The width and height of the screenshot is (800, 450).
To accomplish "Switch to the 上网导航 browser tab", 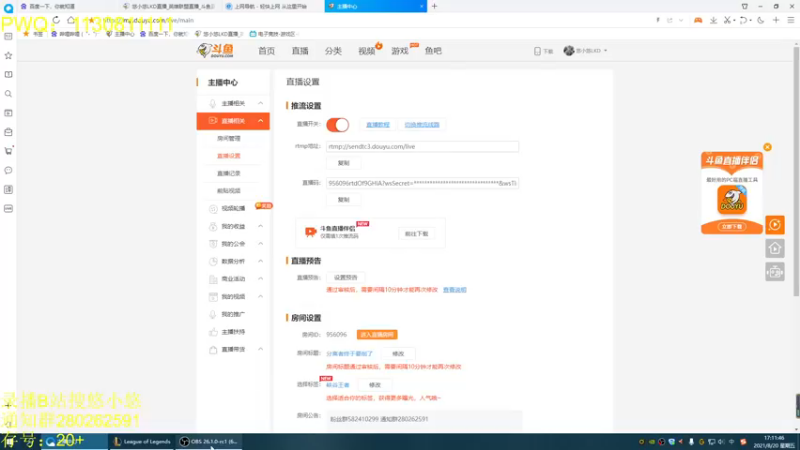I will coord(271,6).
